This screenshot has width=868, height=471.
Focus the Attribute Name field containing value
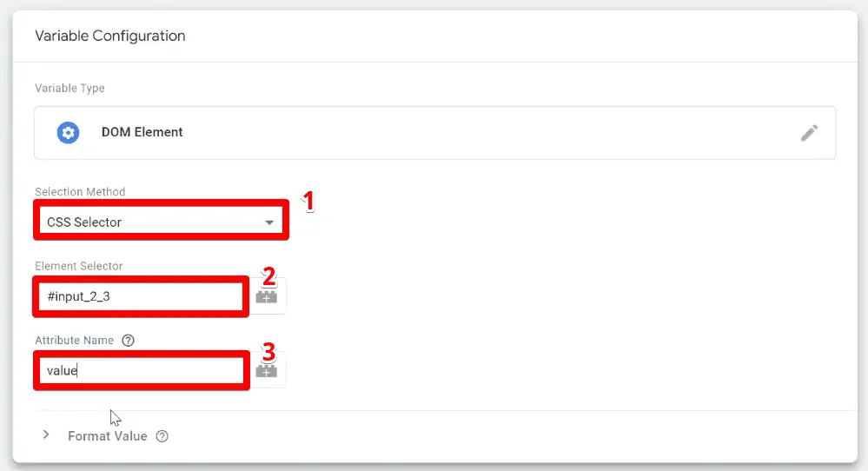tap(139, 370)
